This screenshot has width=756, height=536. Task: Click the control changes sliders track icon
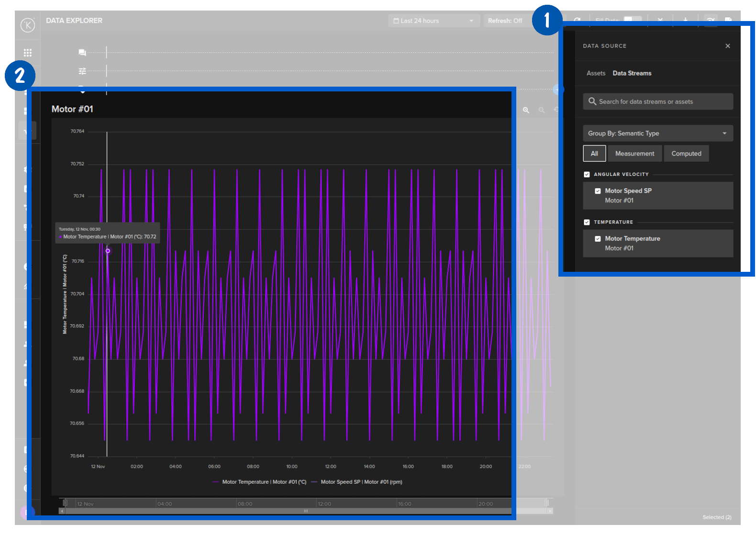pyautogui.click(x=82, y=71)
